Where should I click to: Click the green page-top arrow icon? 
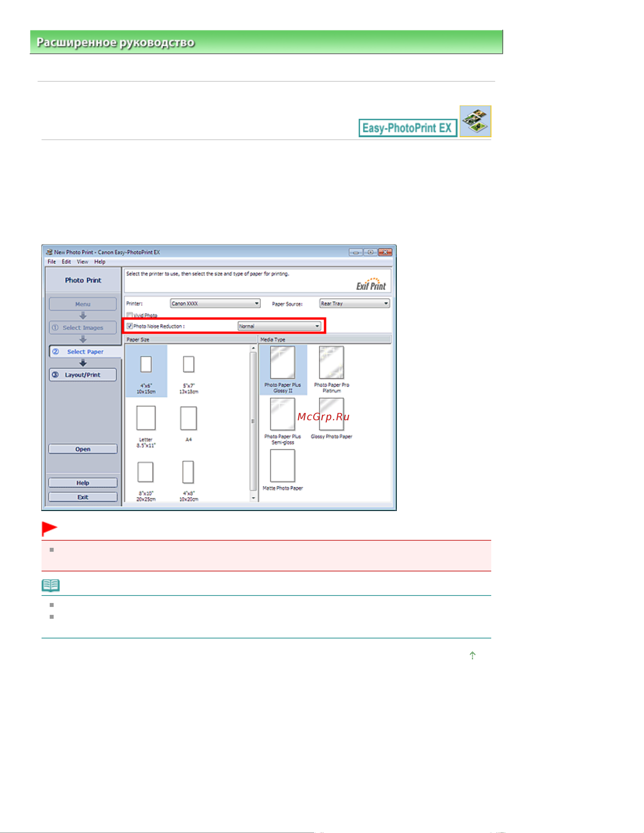tap(473, 655)
